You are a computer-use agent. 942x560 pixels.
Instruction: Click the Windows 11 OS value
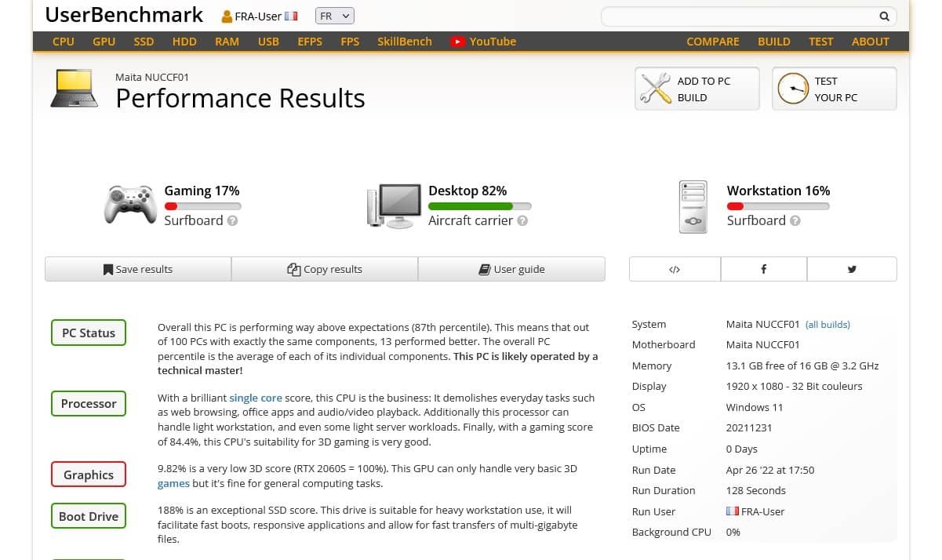point(754,407)
